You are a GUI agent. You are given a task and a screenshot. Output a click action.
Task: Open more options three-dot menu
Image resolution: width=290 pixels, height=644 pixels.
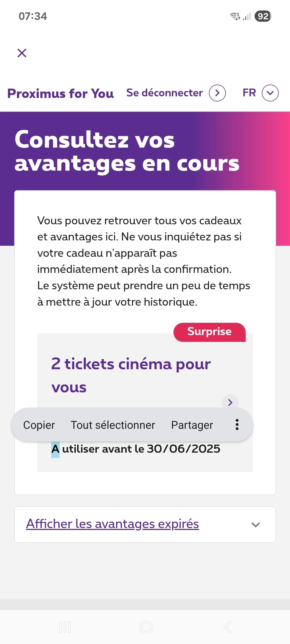coord(237,425)
